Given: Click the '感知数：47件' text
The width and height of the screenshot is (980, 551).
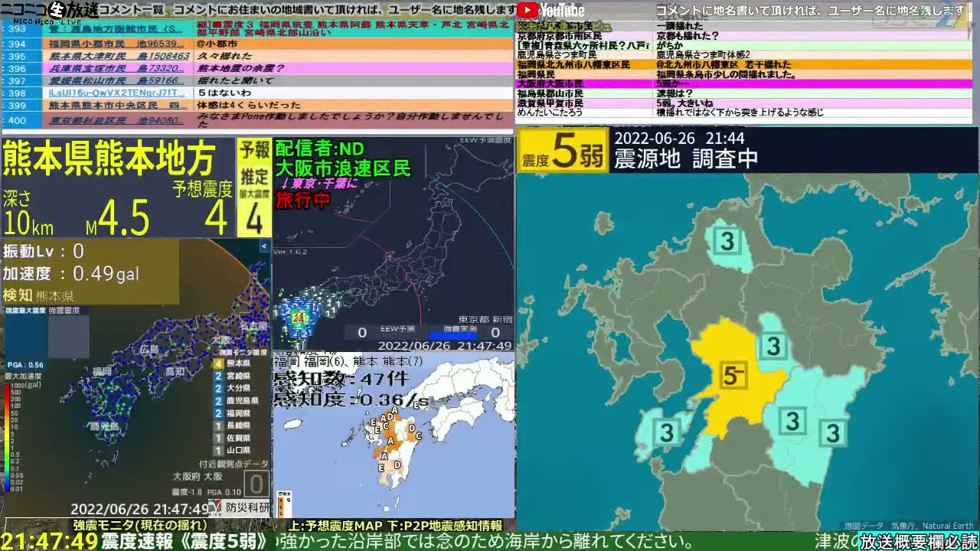Looking at the screenshot, I should coord(341,380).
